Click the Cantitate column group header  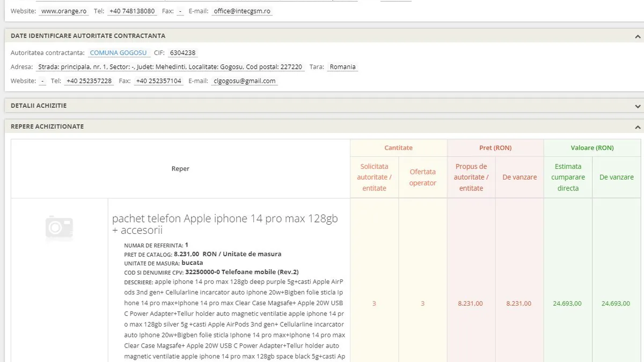398,147
